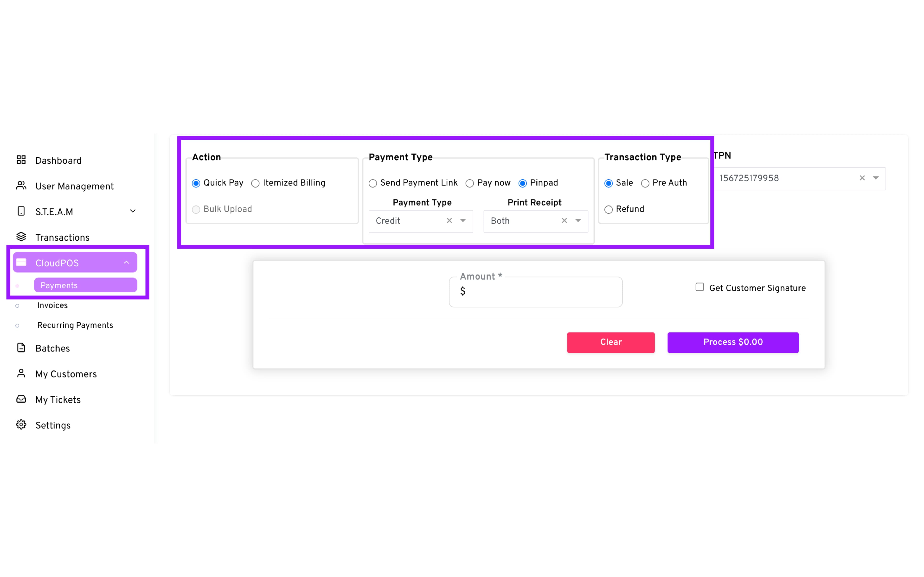Open the Print Receipt dropdown
924x577 pixels.
coord(578,220)
